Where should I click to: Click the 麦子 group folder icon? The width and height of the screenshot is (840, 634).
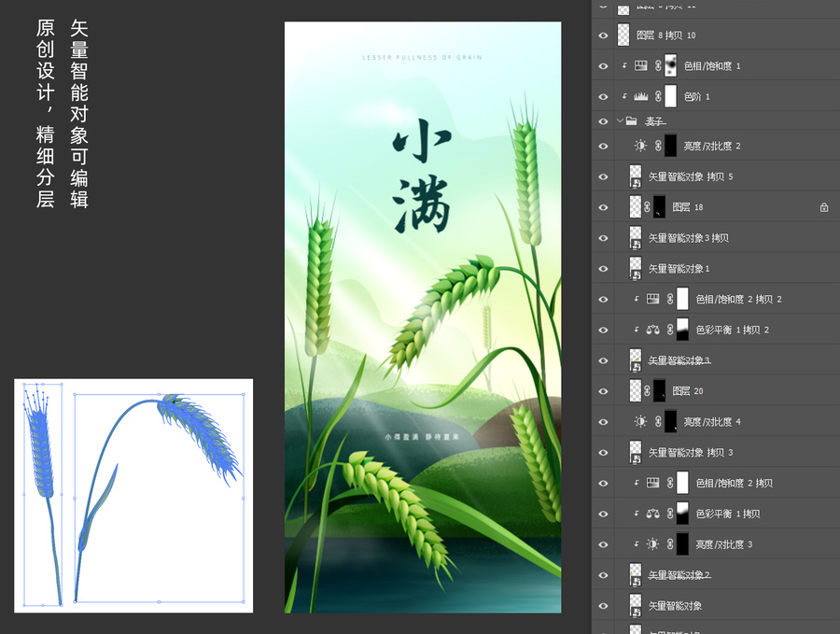coord(632,121)
